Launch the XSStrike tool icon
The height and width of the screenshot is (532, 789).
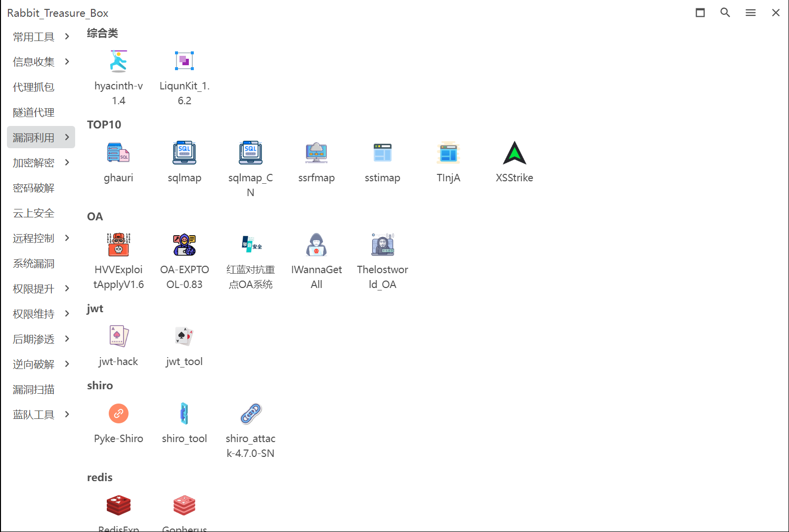click(x=515, y=153)
